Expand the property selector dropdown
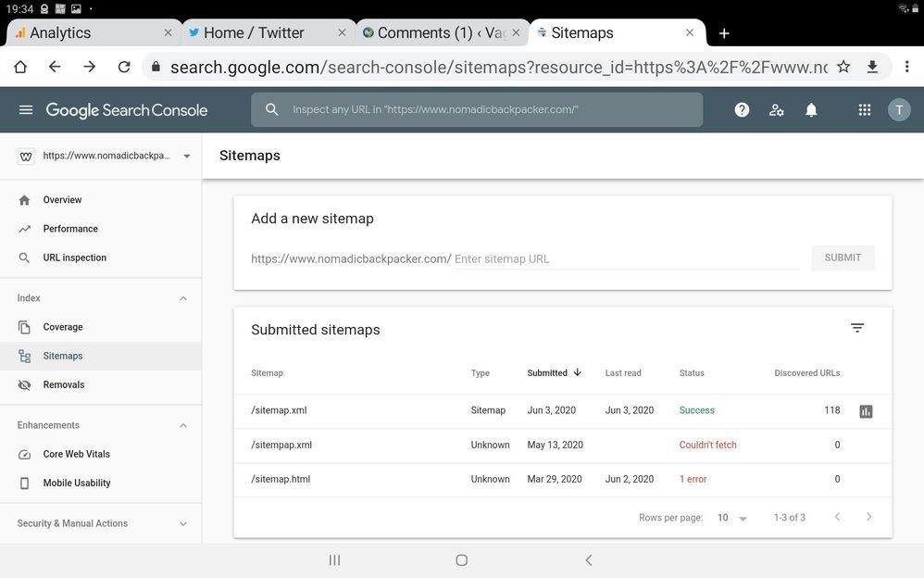This screenshot has height=578, width=924. click(186, 157)
